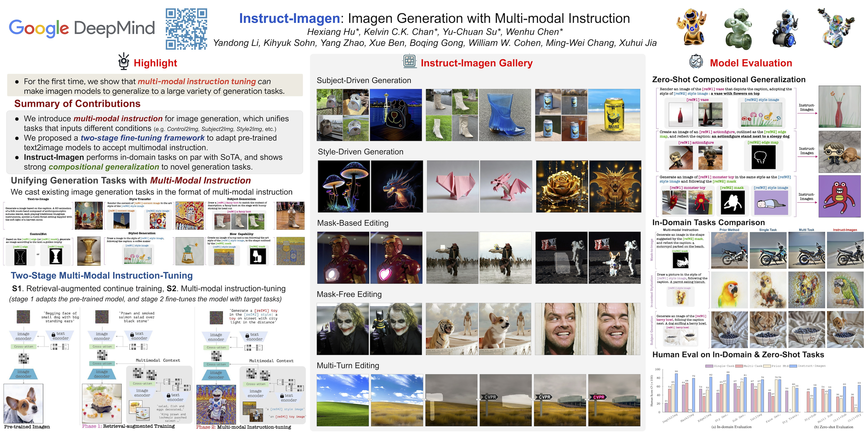Image resolution: width=868 pixels, height=434 pixels.
Task: Click the yellow beer can on beach image
Action: [x=614, y=115]
